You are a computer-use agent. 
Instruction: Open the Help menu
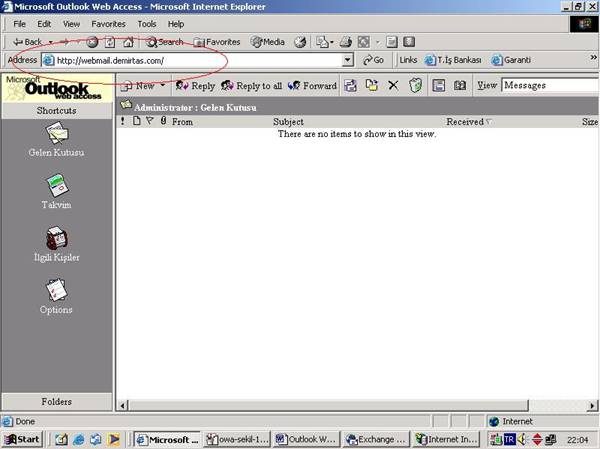[176, 24]
